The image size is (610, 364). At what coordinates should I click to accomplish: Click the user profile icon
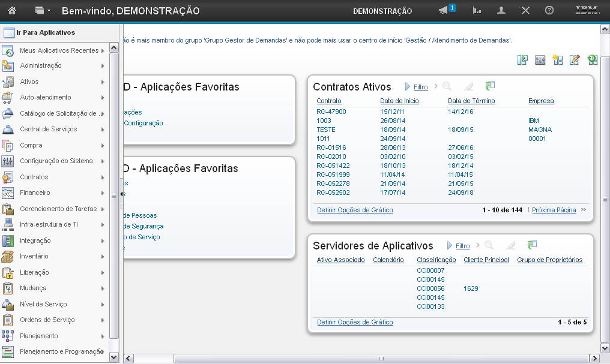click(501, 11)
